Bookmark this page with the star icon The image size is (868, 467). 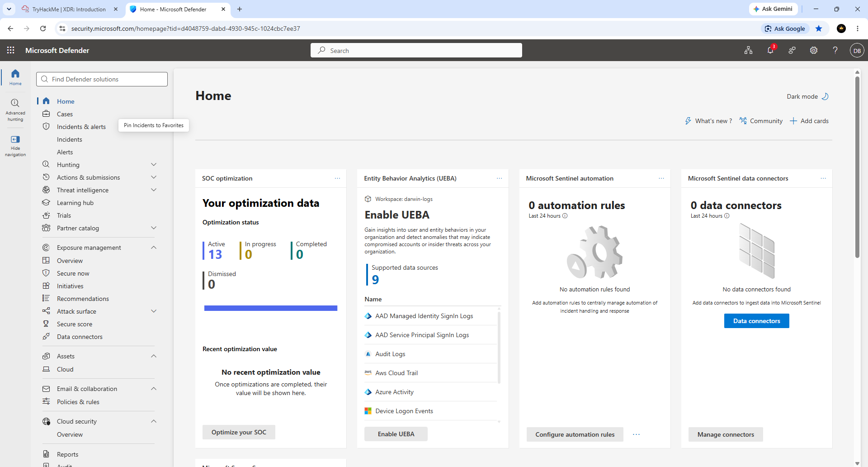819,29
